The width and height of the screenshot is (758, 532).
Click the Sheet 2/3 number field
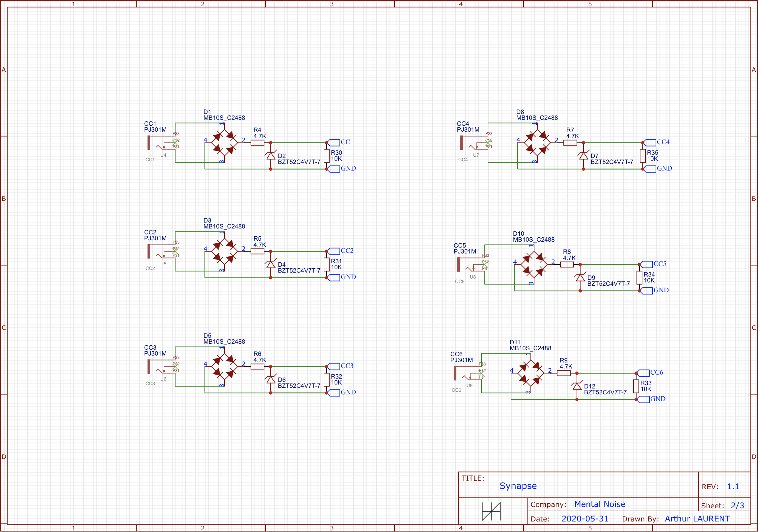coord(737,506)
